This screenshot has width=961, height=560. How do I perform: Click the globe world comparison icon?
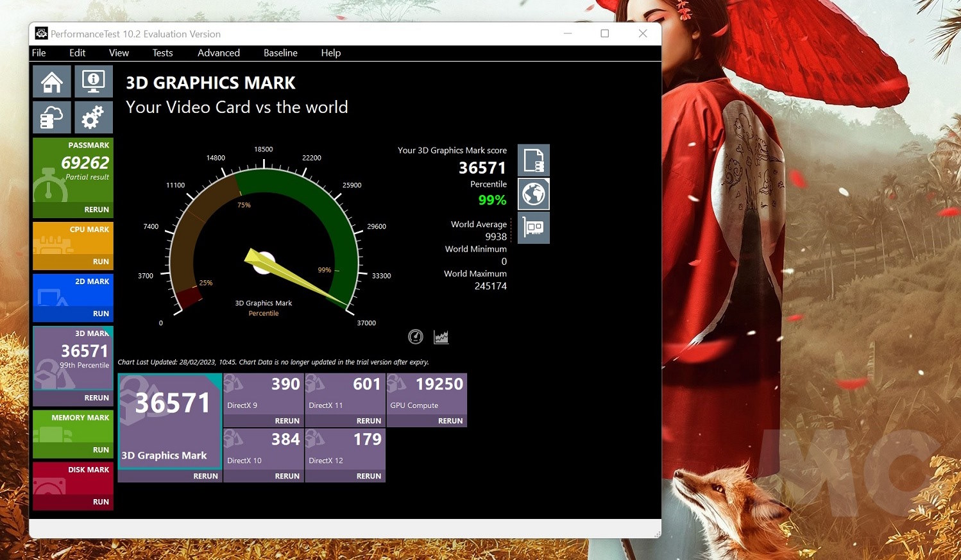533,194
